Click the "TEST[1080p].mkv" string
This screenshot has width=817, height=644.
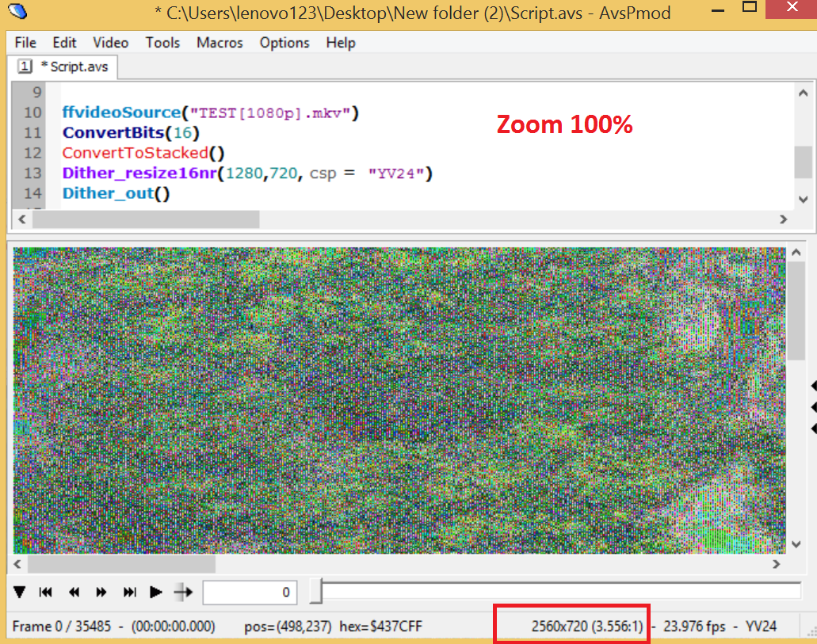[270, 113]
